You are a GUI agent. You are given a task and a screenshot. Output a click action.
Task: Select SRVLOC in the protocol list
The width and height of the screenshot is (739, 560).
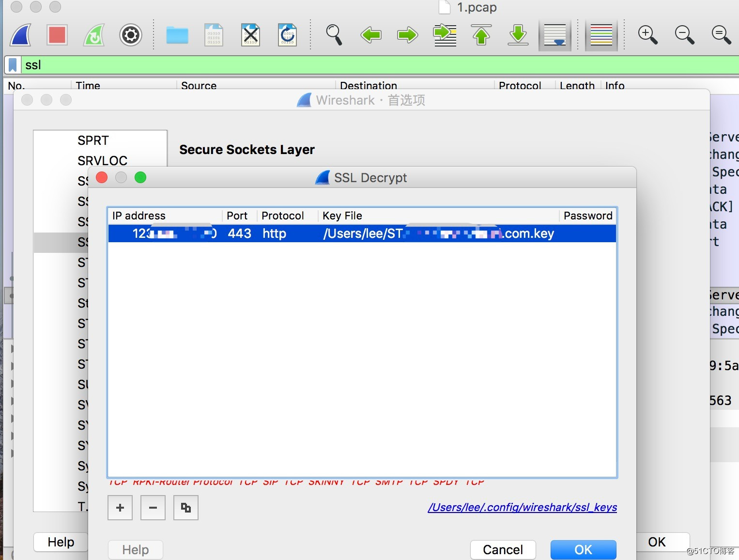pos(102,160)
